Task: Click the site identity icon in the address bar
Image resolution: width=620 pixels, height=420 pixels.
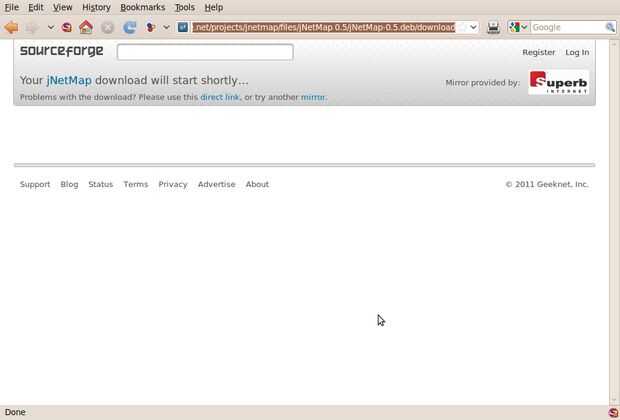Action: (x=183, y=27)
